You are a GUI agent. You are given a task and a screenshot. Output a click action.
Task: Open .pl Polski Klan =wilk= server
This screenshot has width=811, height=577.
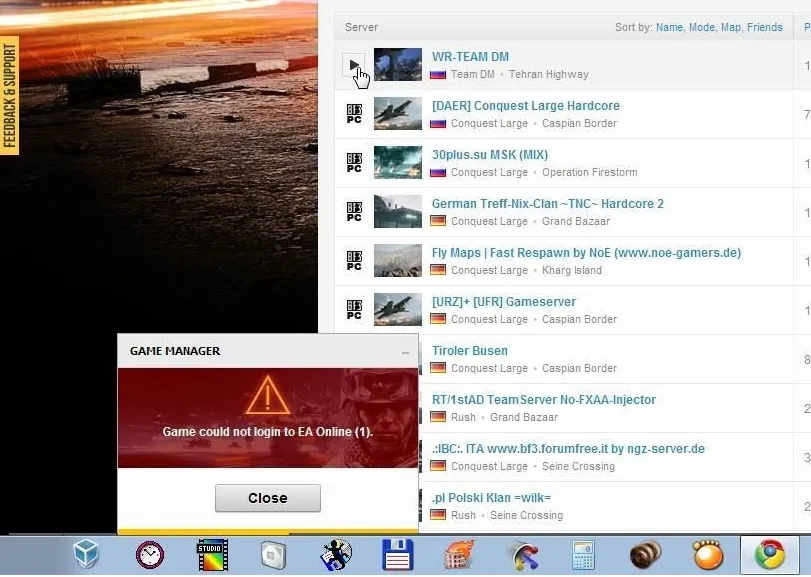click(x=491, y=498)
